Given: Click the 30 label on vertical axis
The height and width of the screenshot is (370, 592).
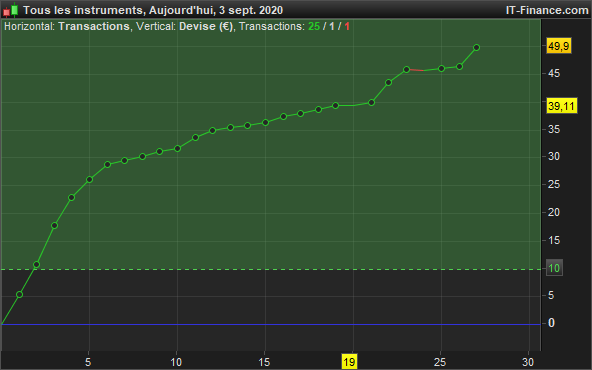Looking at the screenshot, I should [x=554, y=156].
